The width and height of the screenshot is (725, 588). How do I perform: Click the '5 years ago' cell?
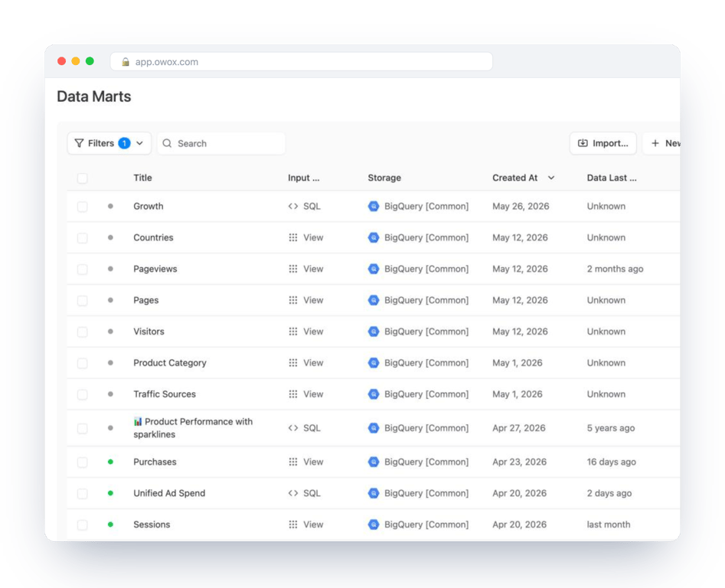(x=611, y=428)
